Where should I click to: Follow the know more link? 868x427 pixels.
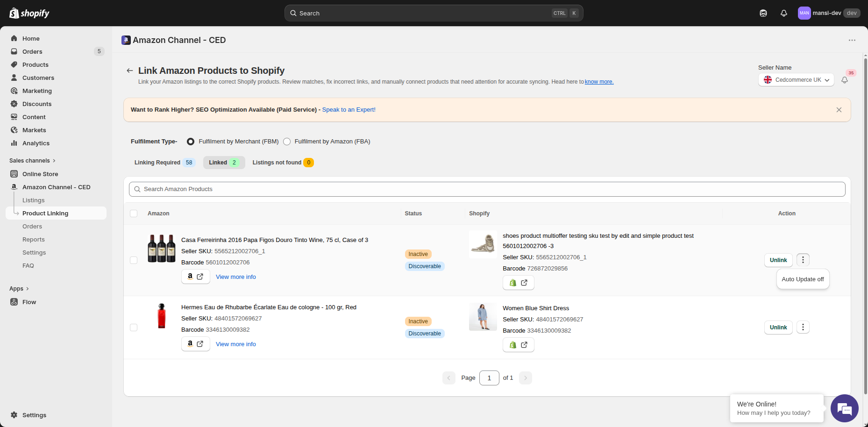599,82
